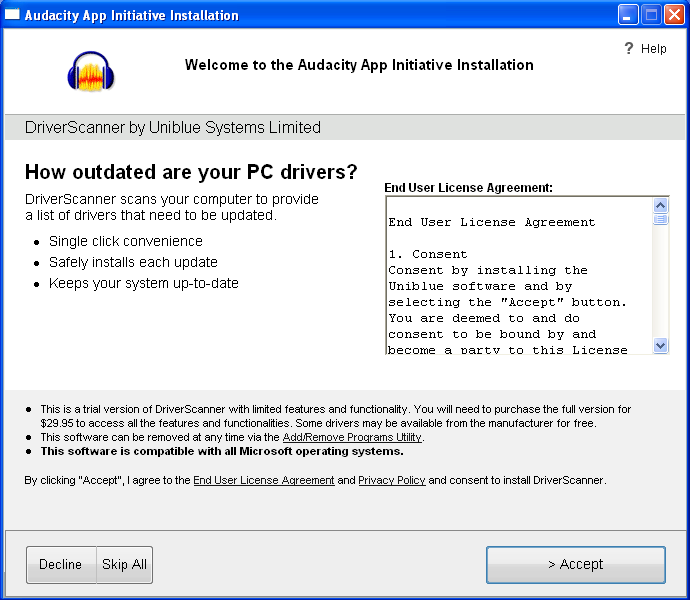This screenshot has width=690, height=600.
Task: Click the Skip All button
Action: click(x=125, y=565)
